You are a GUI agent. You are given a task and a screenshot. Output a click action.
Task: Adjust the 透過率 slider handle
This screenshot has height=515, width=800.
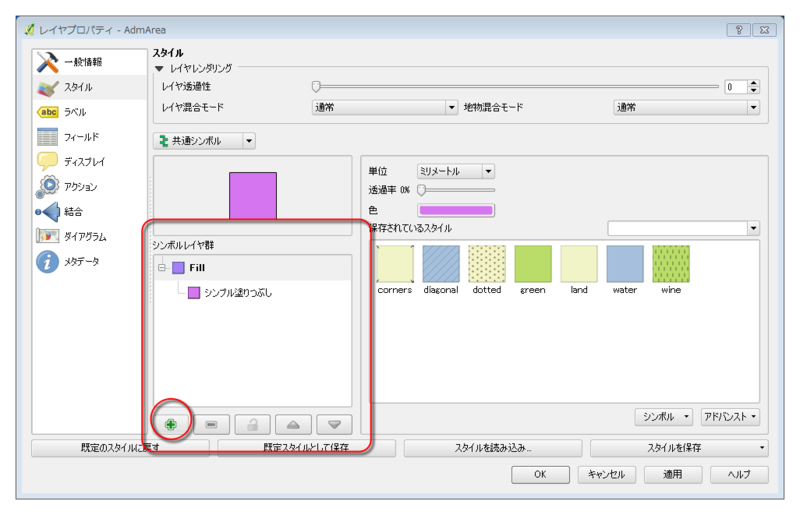click(x=421, y=190)
